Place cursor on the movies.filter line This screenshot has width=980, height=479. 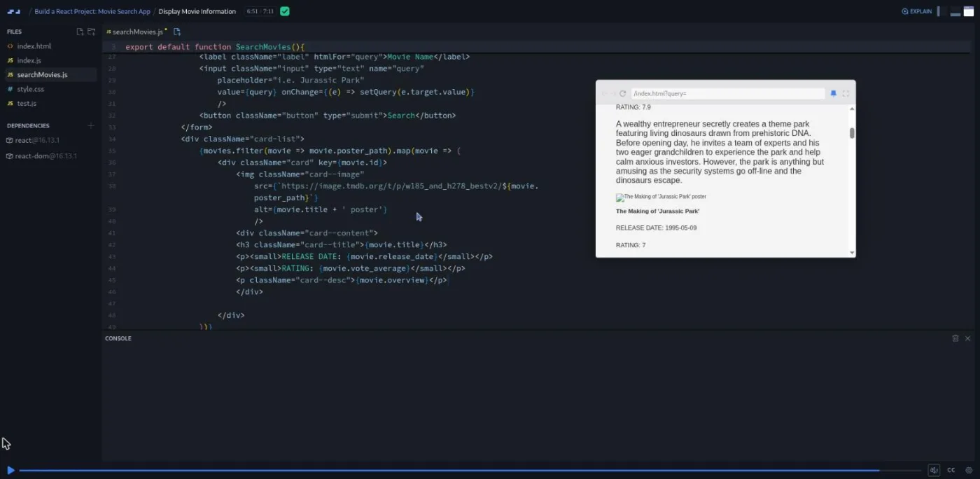(330, 151)
